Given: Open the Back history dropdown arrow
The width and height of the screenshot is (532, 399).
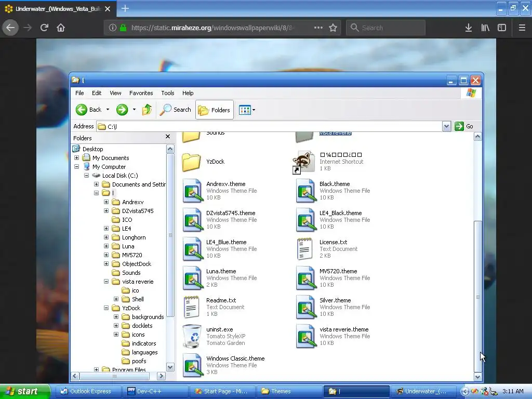Looking at the screenshot, I should [108, 110].
